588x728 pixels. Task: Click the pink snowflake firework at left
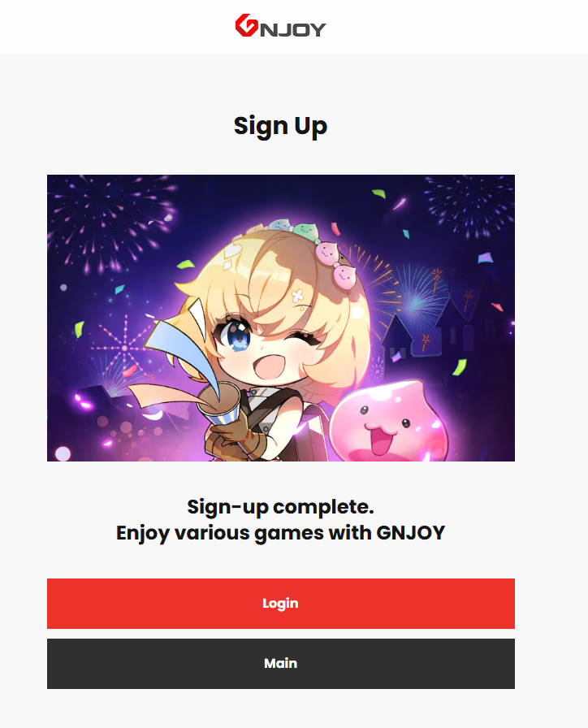tap(124, 349)
